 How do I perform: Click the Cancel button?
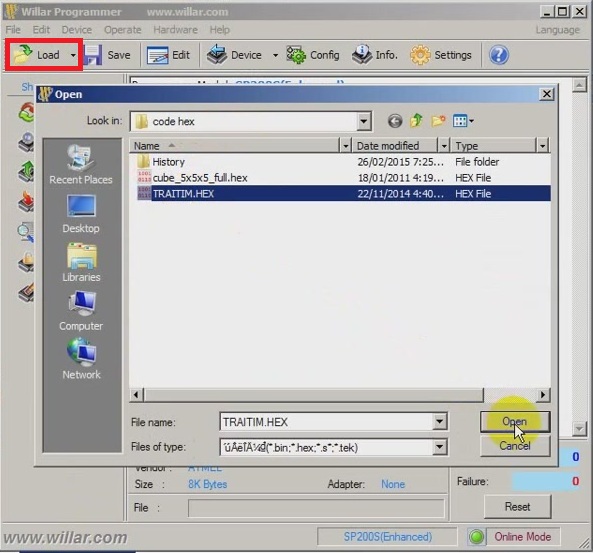point(515,446)
